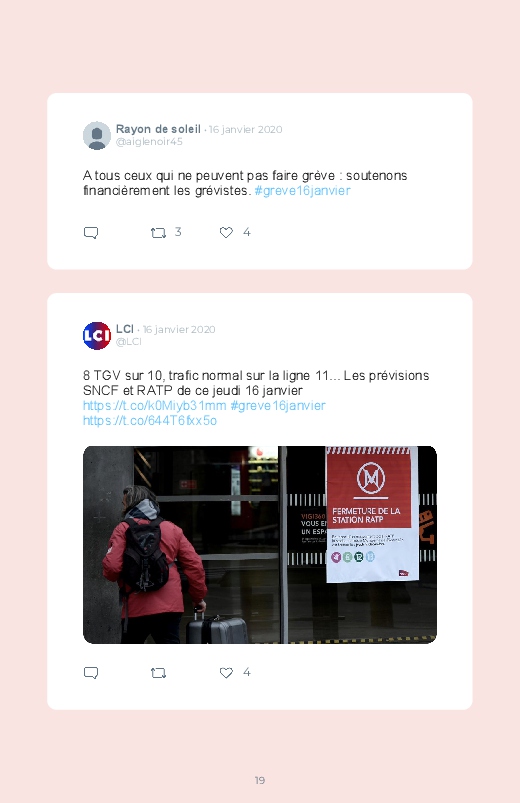Click the LCI tweet's 16 janvier 2020 date
The height and width of the screenshot is (803, 520).
pos(179,329)
